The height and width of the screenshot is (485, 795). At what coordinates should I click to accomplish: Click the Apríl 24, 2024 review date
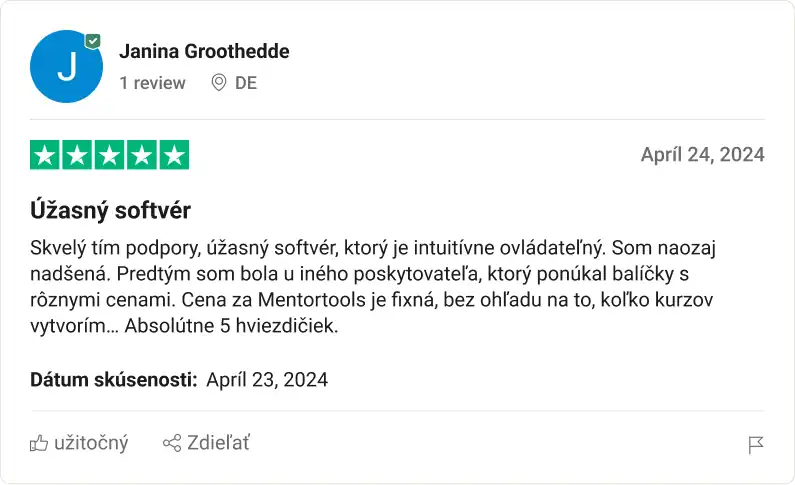point(702,154)
